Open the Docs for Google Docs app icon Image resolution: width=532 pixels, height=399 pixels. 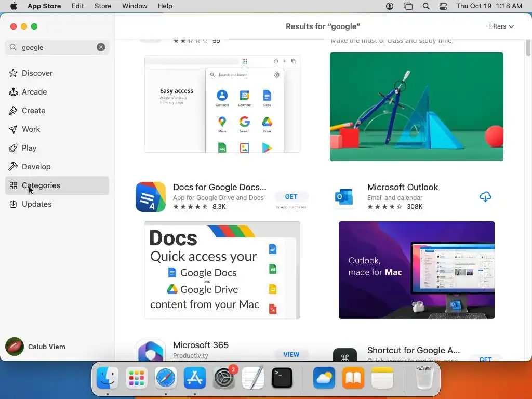point(151,197)
